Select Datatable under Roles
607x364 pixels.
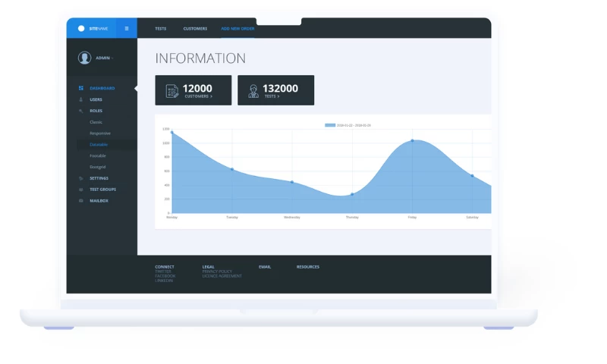99,144
